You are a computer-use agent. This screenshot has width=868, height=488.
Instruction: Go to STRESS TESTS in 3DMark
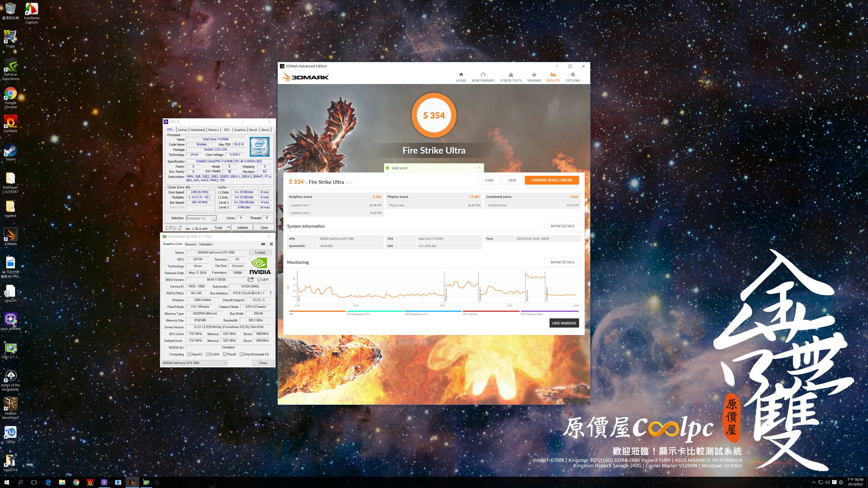[x=510, y=77]
